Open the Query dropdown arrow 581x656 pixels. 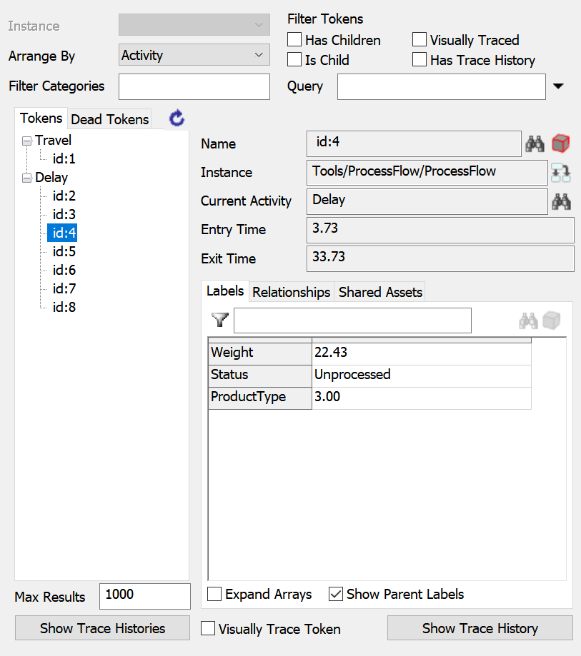pyautogui.click(x=558, y=86)
